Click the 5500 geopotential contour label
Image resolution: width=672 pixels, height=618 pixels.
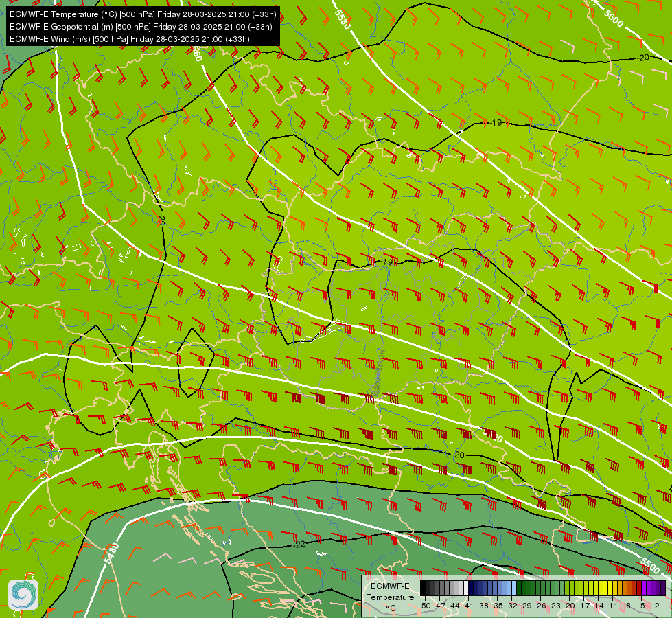650,566
